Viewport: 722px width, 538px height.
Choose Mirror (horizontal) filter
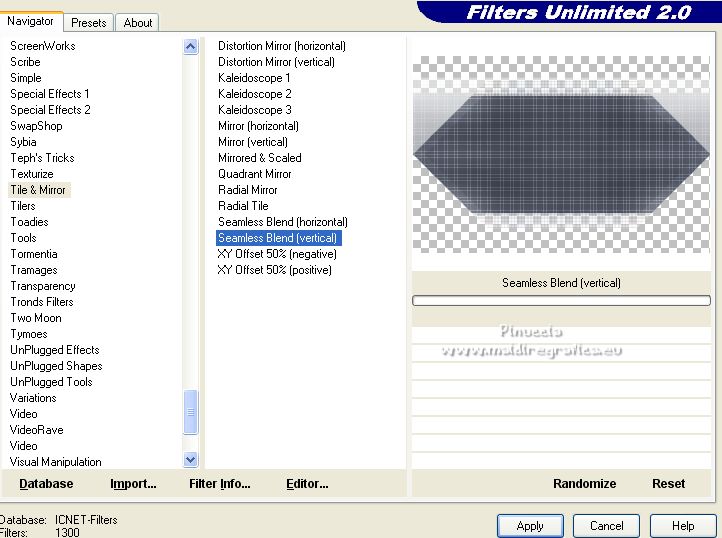(258, 126)
